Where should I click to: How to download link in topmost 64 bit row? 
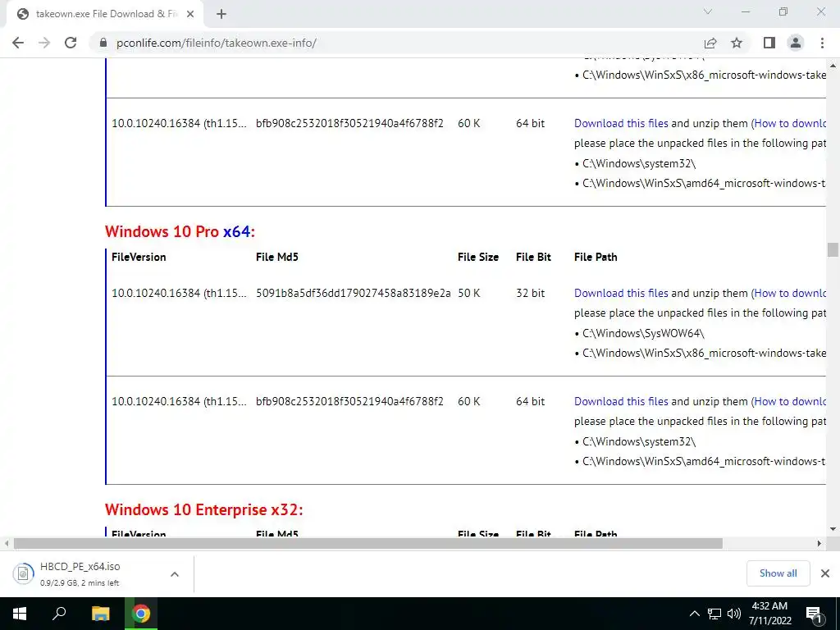point(790,123)
